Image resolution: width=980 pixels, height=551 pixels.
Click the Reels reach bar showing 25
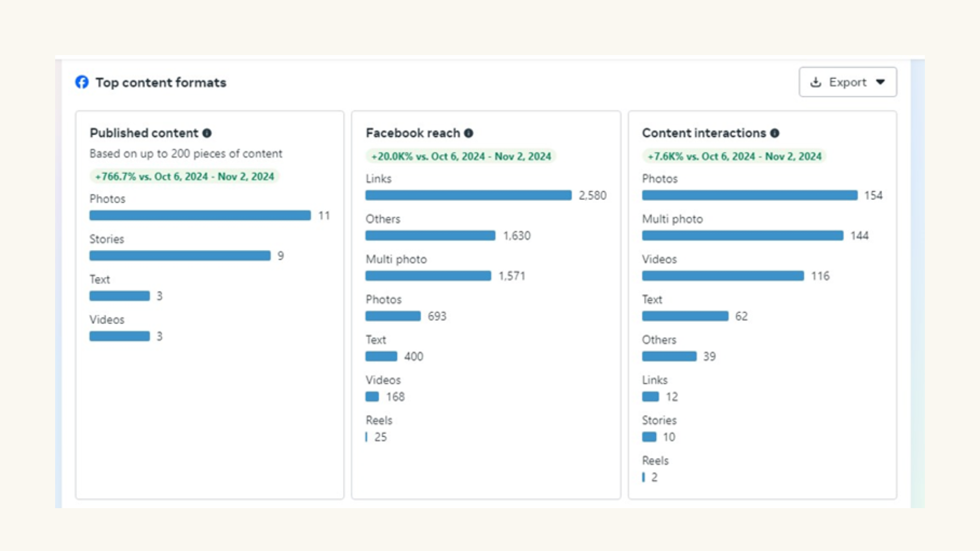tap(366, 437)
